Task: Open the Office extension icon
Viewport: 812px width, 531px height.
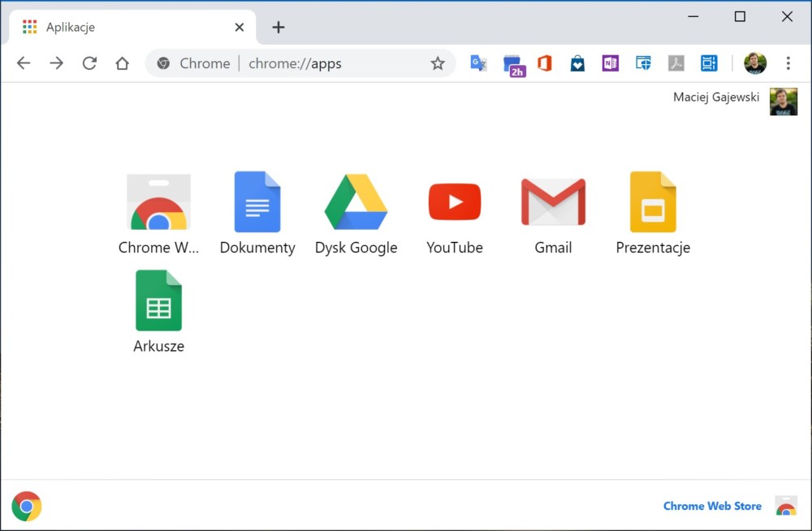Action: coord(544,63)
